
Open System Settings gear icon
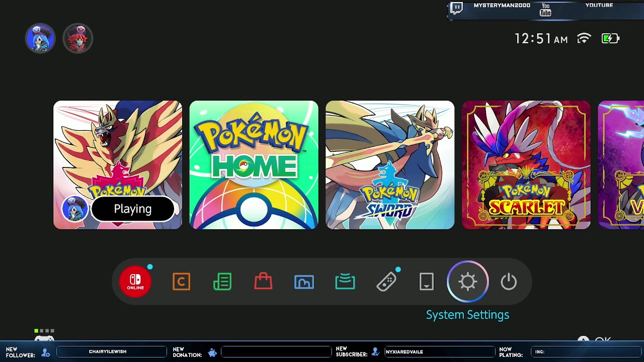pyautogui.click(x=468, y=282)
